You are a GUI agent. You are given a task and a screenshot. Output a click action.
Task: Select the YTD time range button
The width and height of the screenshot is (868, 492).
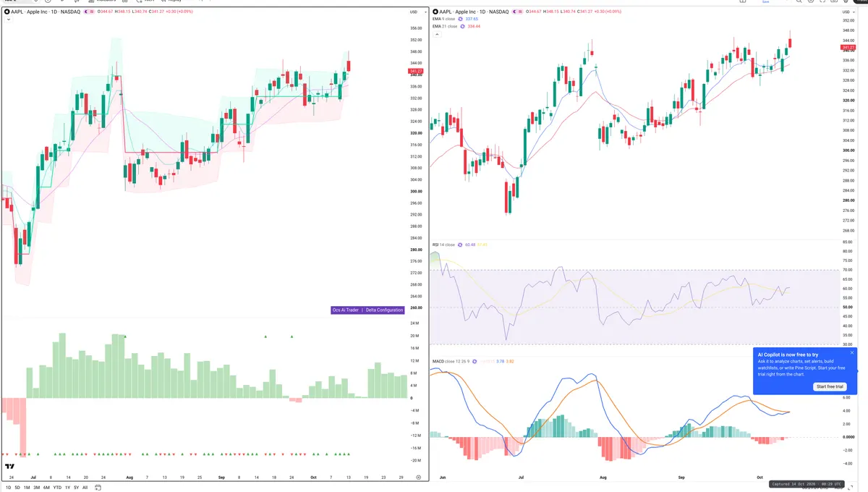point(57,488)
